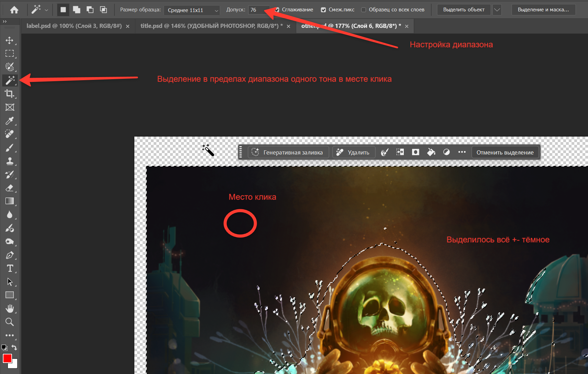Open Выделение и маска workspace
588x374 pixels.
543,10
